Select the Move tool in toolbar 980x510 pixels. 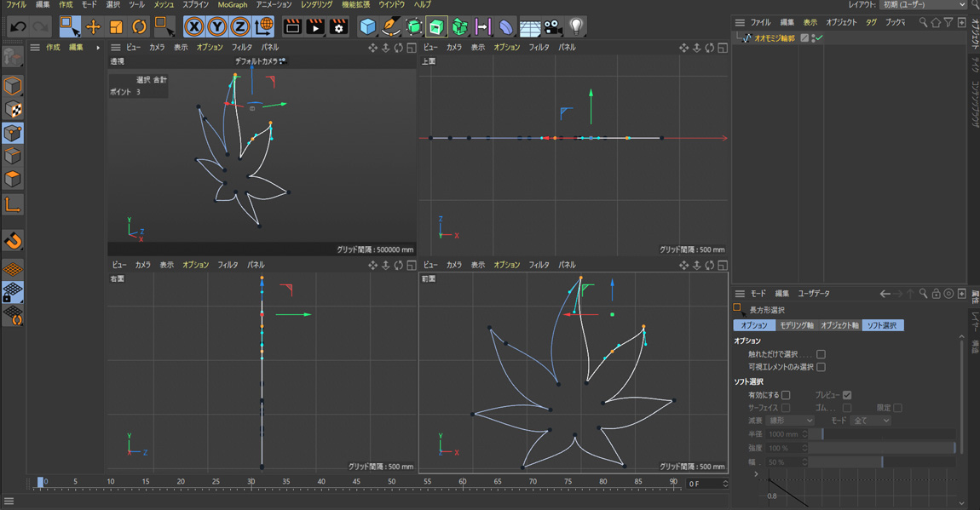click(x=93, y=27)
